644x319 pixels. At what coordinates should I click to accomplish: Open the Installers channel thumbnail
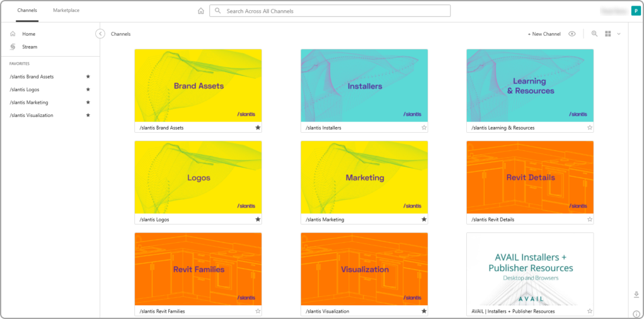364,86
